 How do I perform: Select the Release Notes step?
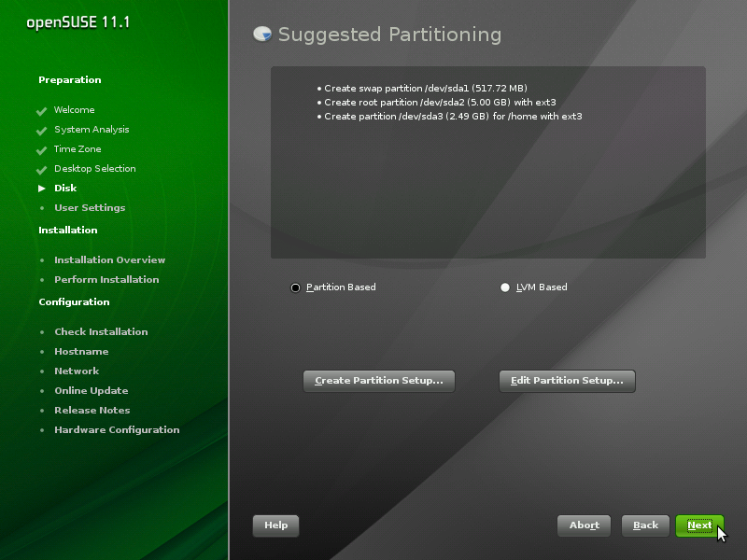click(92, 410)
